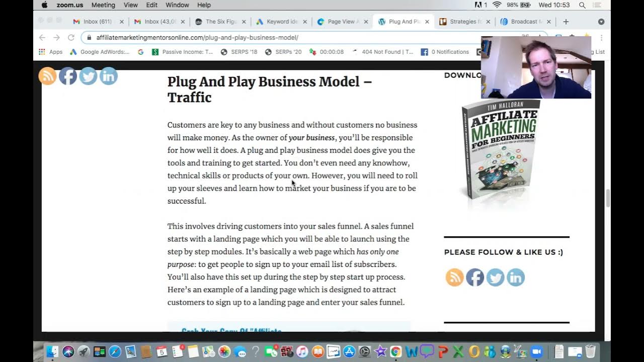
Task: Click the floating Facebook share icon
Action: tap(68, 76)
